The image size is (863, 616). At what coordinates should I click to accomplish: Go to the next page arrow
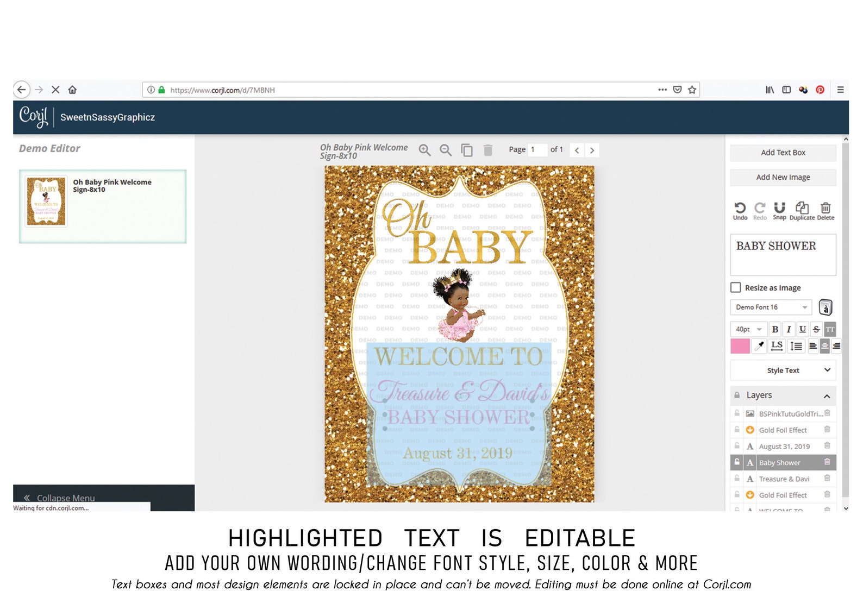click(x=592, y=150)
